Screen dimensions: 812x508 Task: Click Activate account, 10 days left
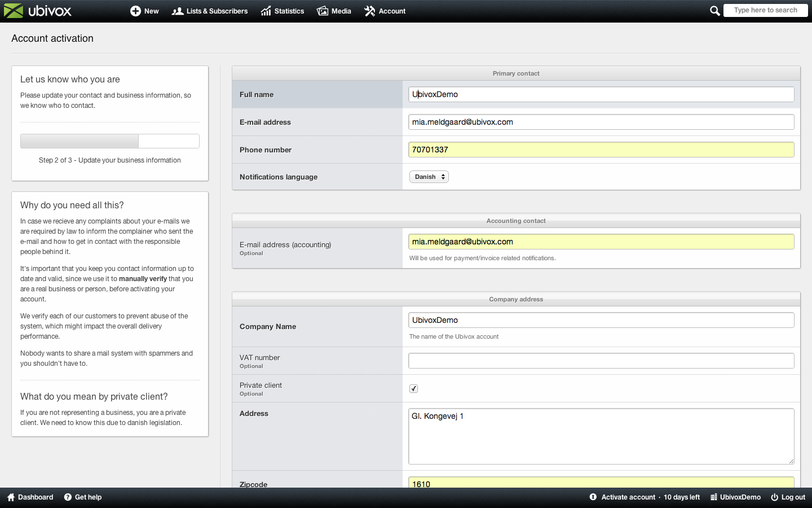(x=645, y=497)
